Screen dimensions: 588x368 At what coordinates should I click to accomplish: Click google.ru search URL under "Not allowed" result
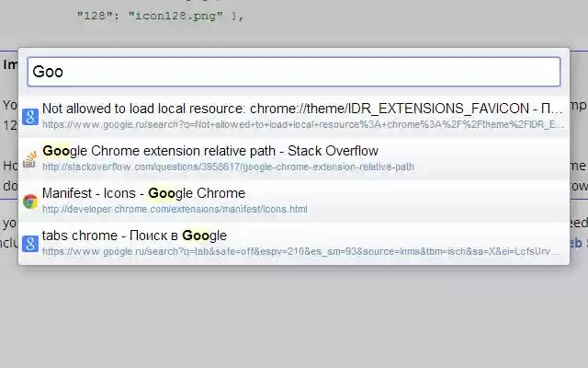[303, 124]
